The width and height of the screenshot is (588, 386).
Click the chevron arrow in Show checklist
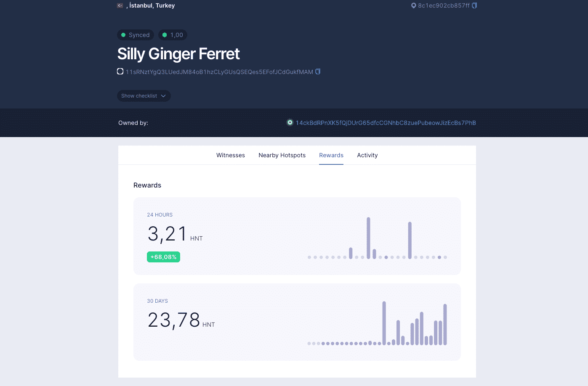163,96
